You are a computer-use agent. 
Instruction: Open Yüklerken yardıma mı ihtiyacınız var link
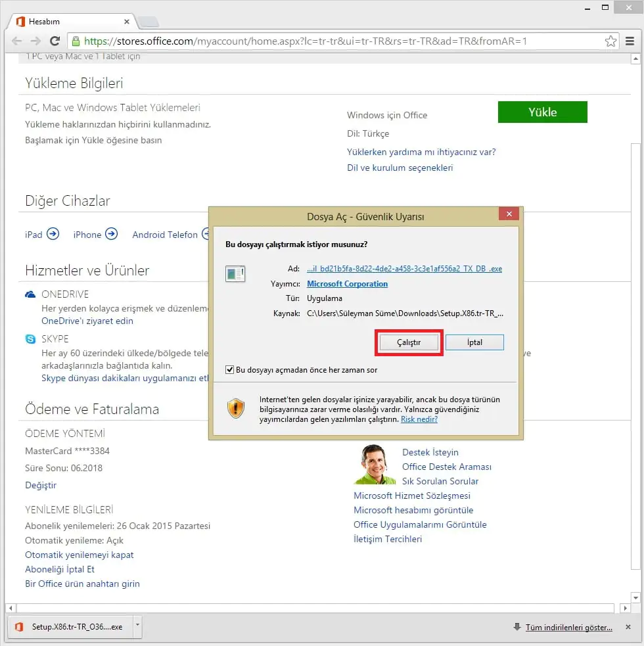(421, 152)
